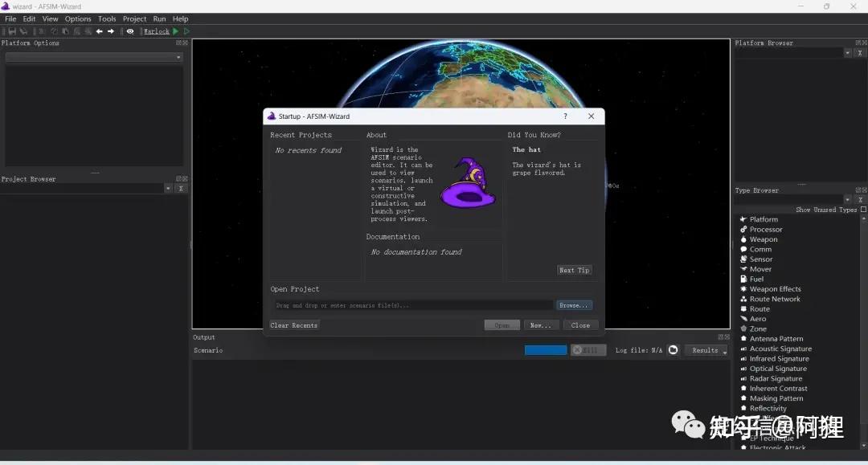The image size is (868, 465).
Task: Select Comm in Type Browser
Action: (760, 249)
